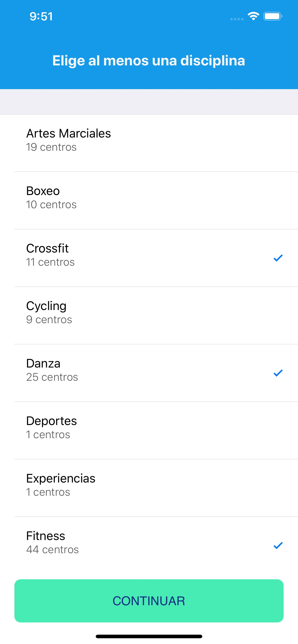298x644 pixels.
Task: Choose the Cycling discipline row
Action: [149, 316]
